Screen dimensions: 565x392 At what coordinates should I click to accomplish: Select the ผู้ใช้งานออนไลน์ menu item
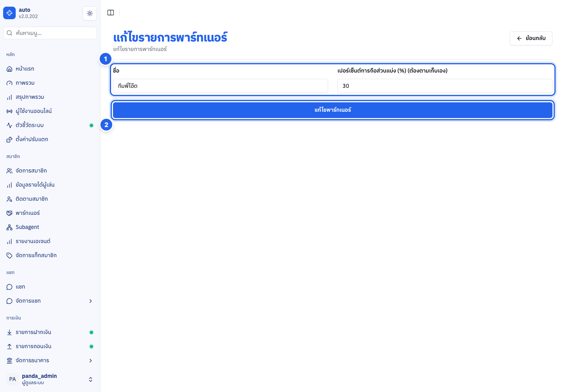point(50,111)
